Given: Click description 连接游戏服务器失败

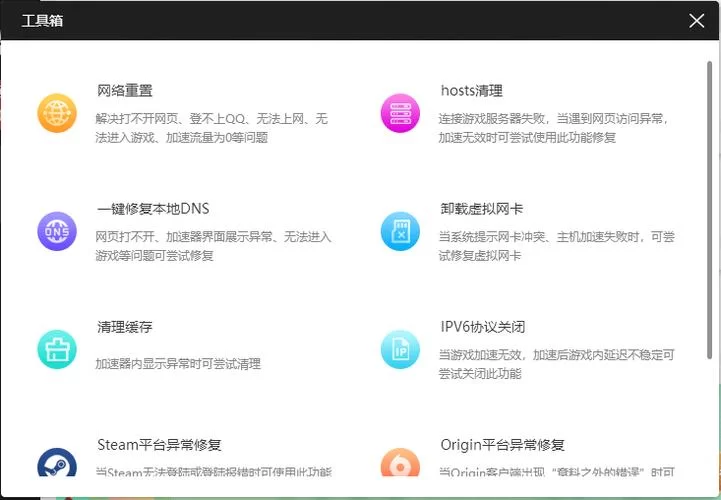Looking at the screenshot, I should point(553,128).
